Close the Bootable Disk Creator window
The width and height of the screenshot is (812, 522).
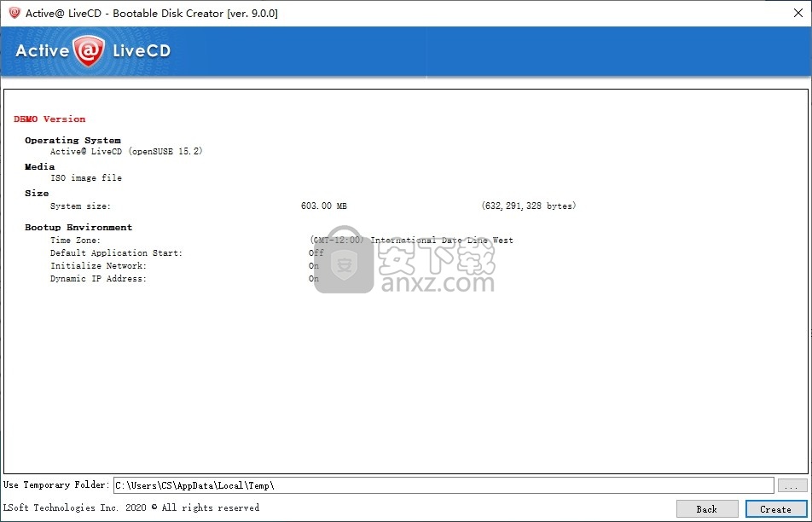click(x=798, y=13)
